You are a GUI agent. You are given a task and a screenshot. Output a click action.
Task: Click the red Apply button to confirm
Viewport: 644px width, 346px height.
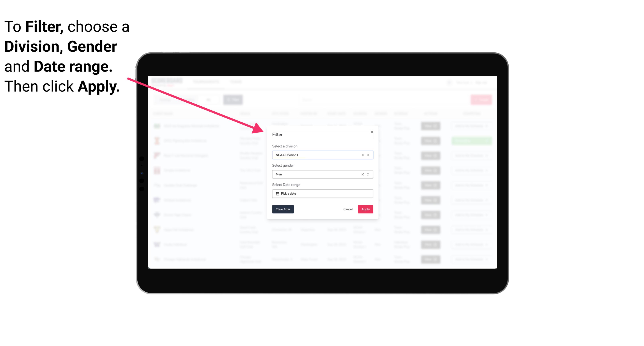click(365, 209)
